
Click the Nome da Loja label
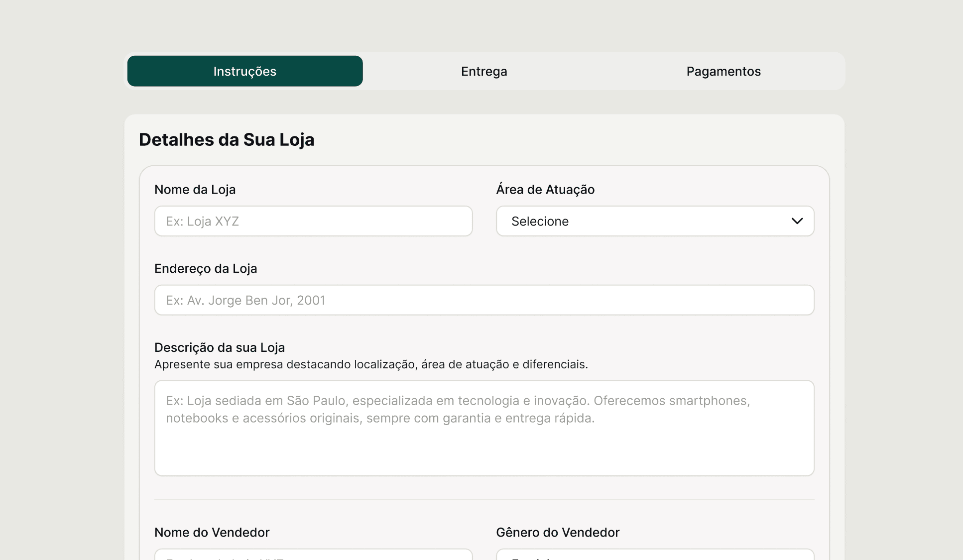[x=195, y=190]
